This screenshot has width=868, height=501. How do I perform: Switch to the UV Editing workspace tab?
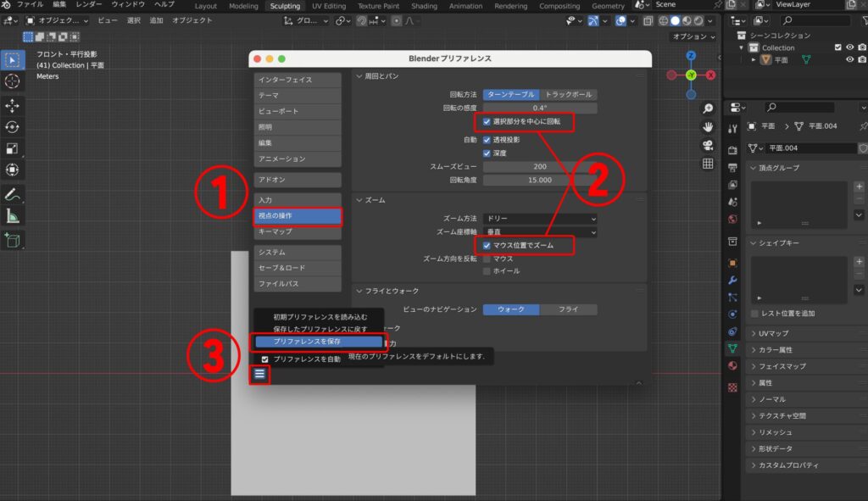point(329,6)
